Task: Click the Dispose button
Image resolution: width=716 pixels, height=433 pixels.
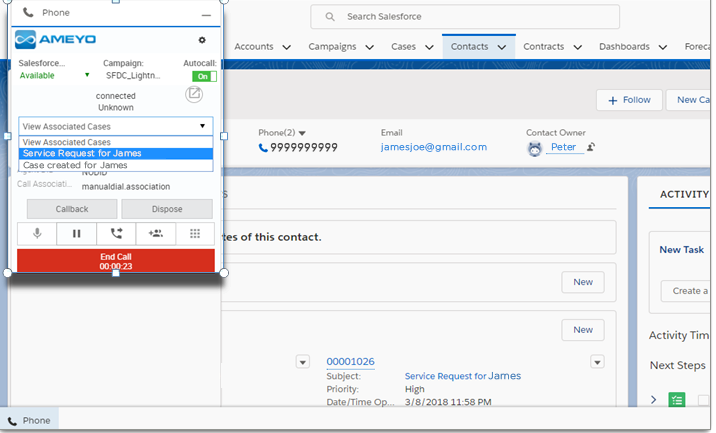Action: 167,209
